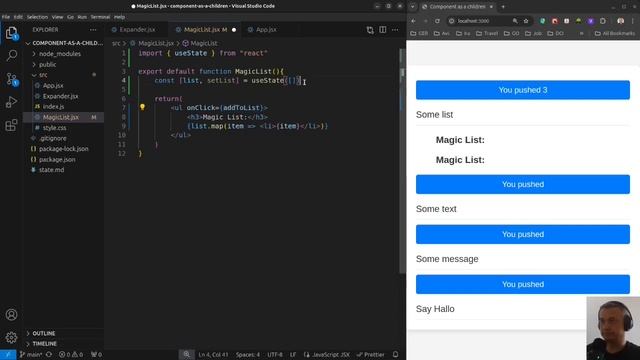Click 'You pushed' button above Some text
640x360 pixels.
pyautogui.click(x=523, y=184)
